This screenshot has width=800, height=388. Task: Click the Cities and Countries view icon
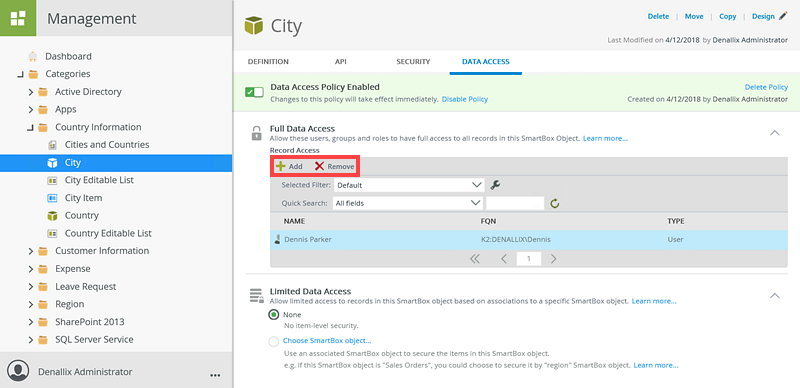point(52,145)
